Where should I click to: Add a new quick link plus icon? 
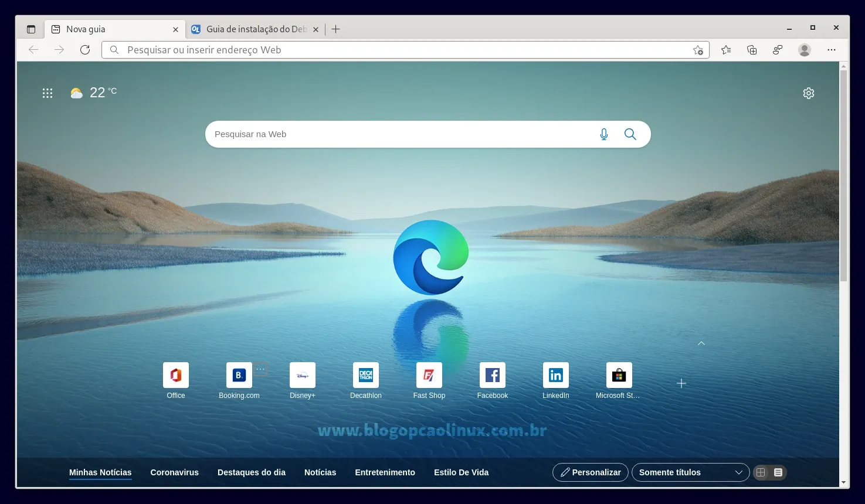(x=681, y=383)
